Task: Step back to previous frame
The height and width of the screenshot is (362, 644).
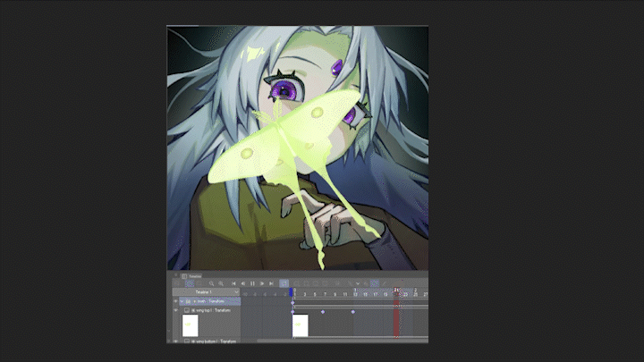Action: tap(243, 283)
